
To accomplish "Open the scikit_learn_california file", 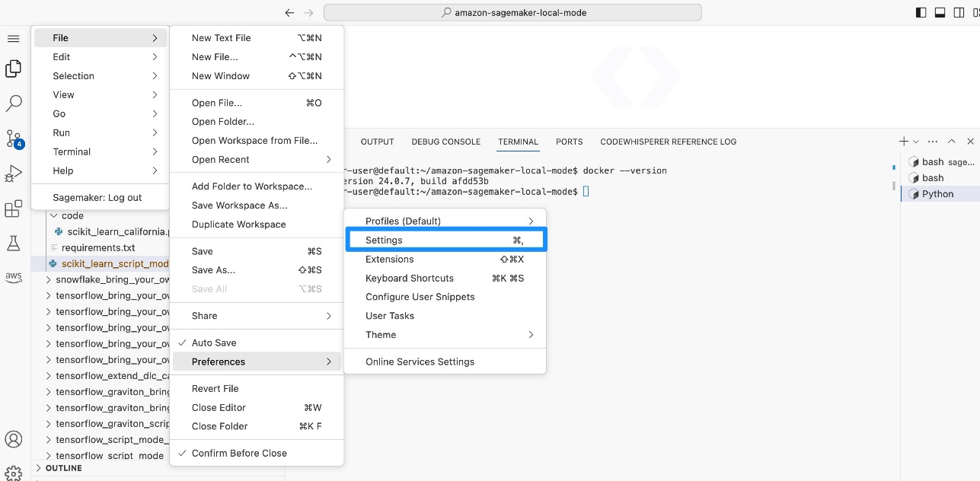I will click(118, 231).
